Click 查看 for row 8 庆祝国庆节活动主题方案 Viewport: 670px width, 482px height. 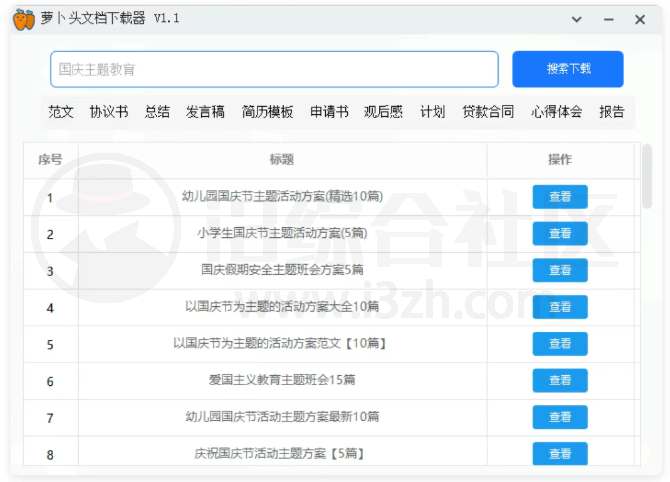560,454
